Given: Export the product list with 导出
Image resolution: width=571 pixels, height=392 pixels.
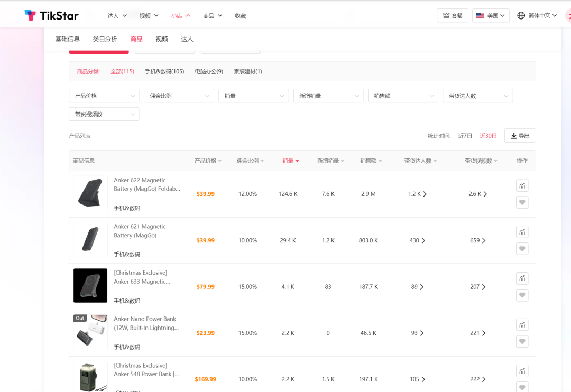Looking at the screenshot, I should pos(520,136).
